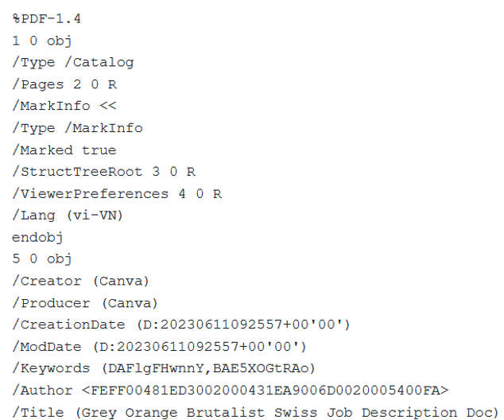The height and width of the screenshot is (420, 504).
Task: Click the '1 0 obj' line
Action: pos(41,40)
